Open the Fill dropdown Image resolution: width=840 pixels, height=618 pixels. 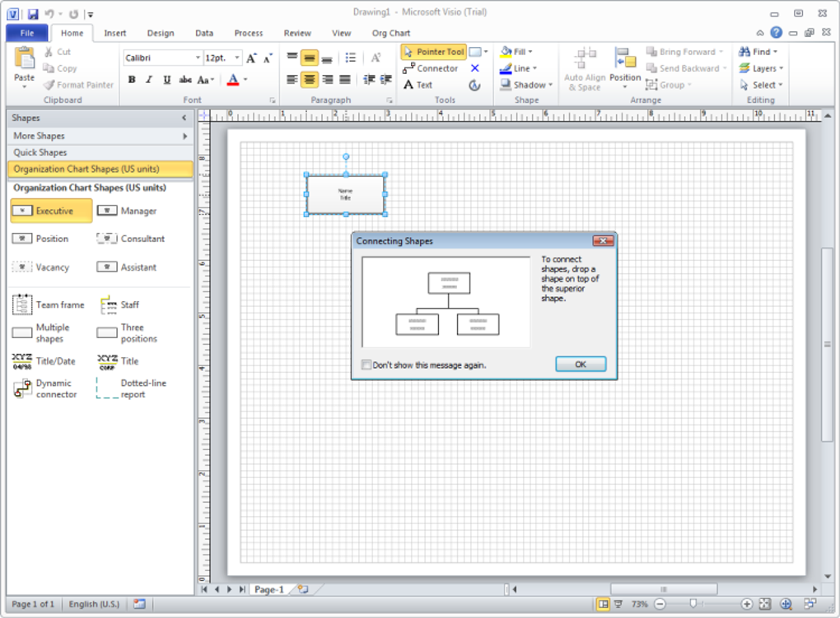tap(517, 51)
